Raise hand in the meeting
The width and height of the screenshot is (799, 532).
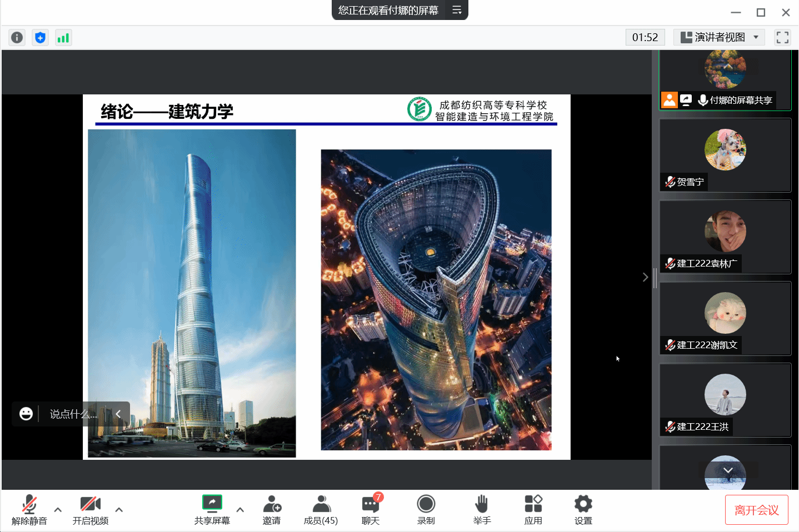(x=482, y=510)
